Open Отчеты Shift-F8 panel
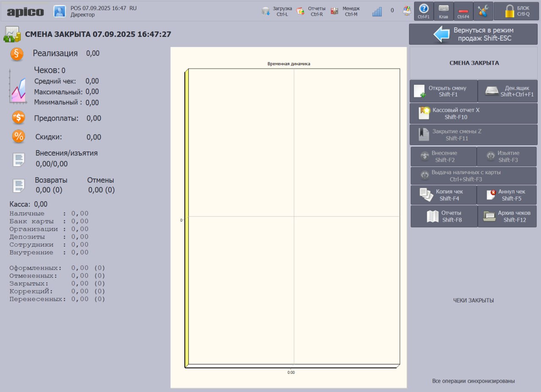 [x=443, y=216]
